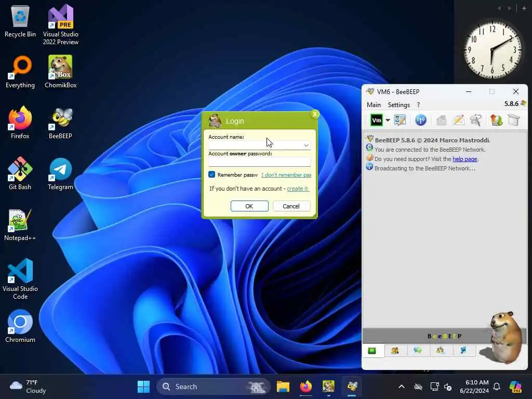Open the Main menu in BeeBEEP

(x=374, y=105)
